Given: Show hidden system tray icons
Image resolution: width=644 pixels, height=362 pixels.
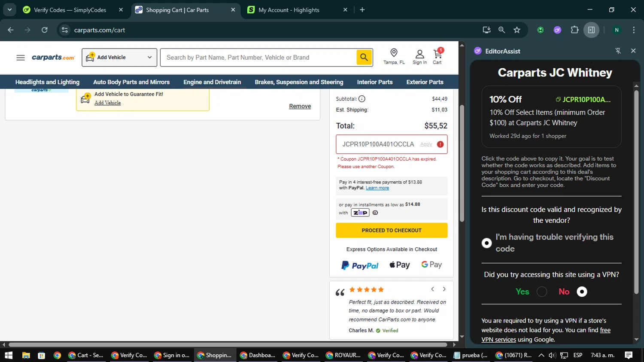Looking at the screenshot, I should click(541, 355).
